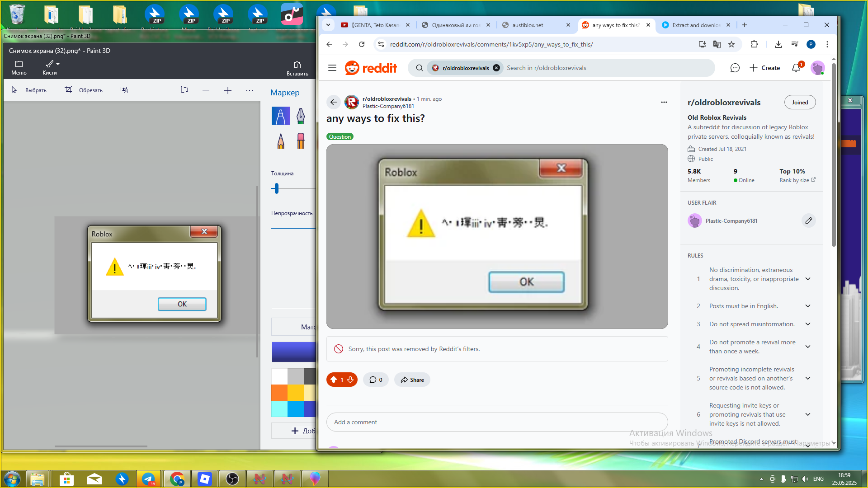Click Chrome's back navigation arrow

(x=329, y=44)
